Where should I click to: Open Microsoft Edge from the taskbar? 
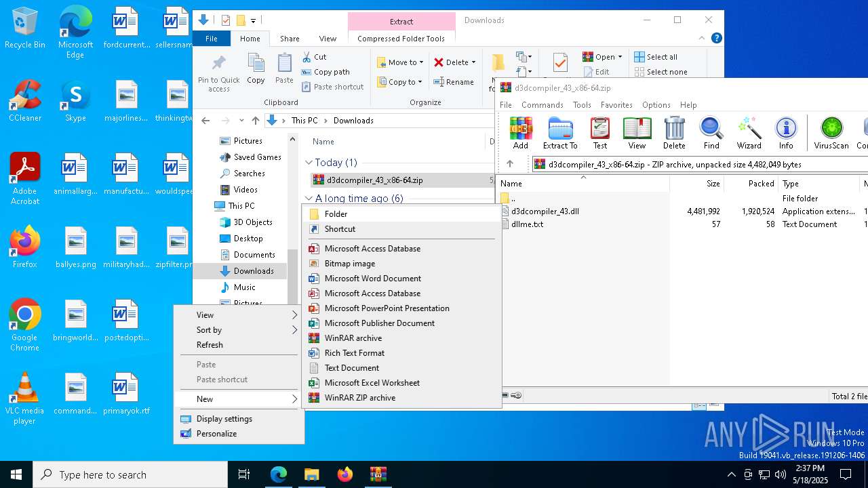[x=279, y=474]
